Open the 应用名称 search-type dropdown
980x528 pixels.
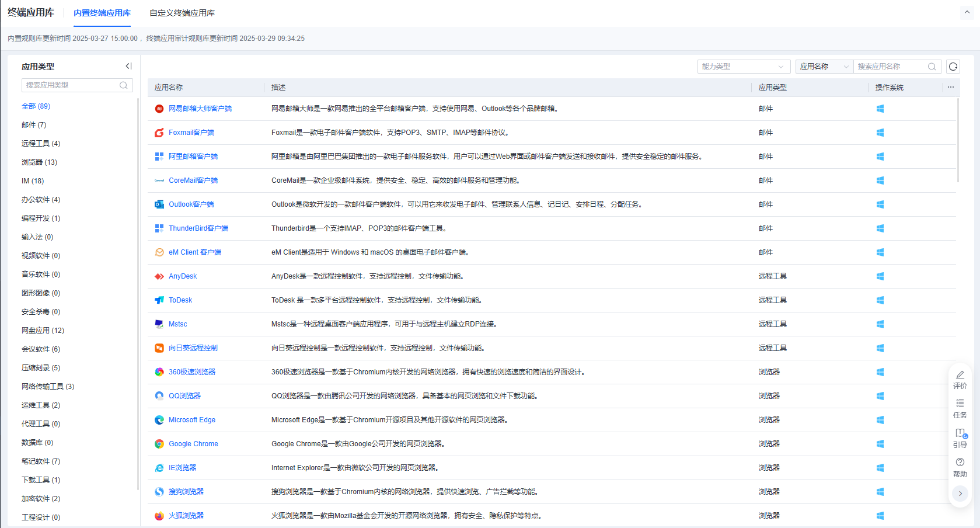tap(824, 67)
